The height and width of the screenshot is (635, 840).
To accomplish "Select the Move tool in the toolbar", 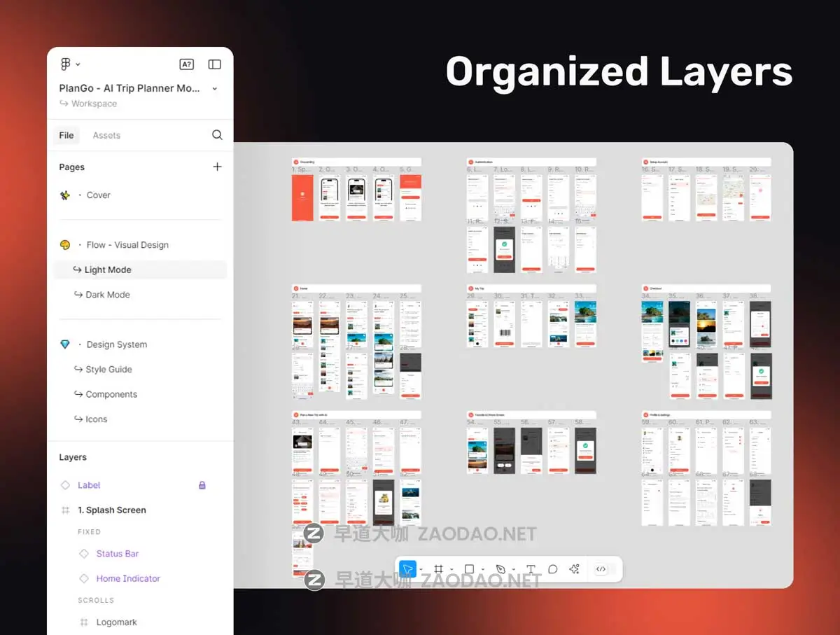I will point(407,569).
